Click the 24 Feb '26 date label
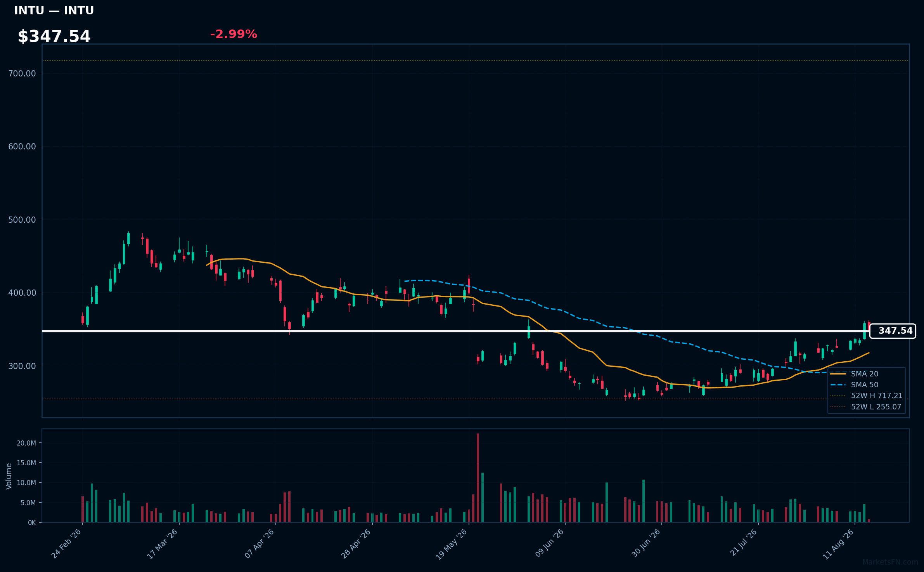The height and width of the screenshot is (572, 924). click(x=66, y=544)
